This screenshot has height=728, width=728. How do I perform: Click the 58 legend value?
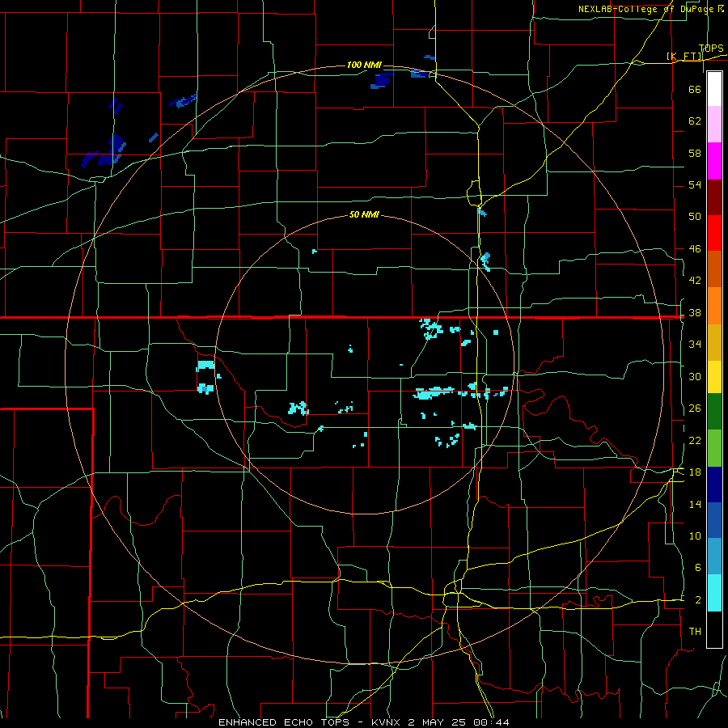[695, 153]
